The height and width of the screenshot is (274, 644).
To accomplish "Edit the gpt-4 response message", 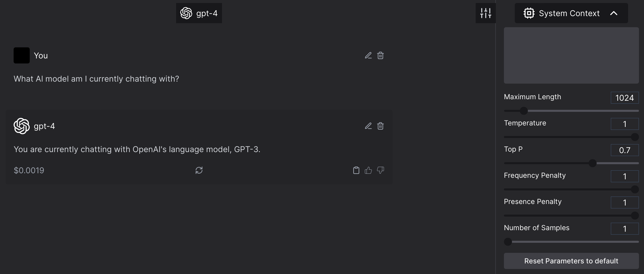I will pyautogui.click(x=368, y=126).
